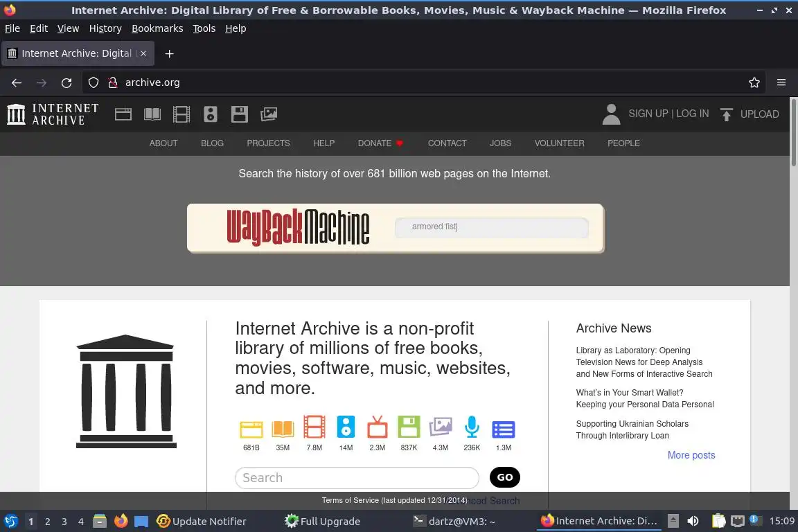The image size is (798, 532).
Task: Open the Web icon in top navigation
Action: 123,114
